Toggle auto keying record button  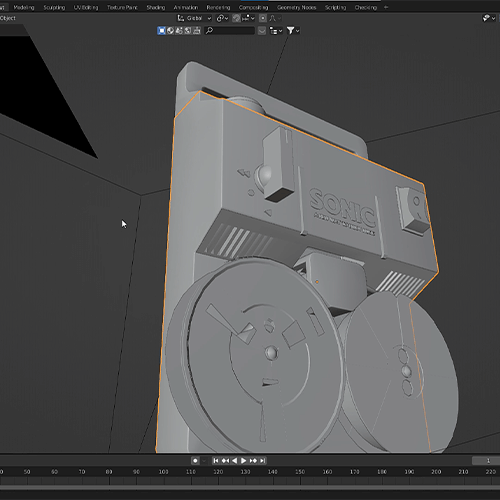(195, 461)
